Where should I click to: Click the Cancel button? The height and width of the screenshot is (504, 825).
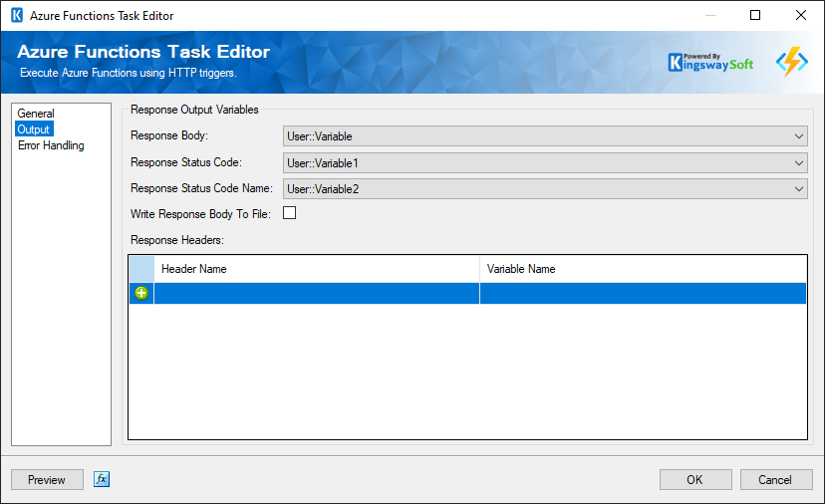pos(775,480)
